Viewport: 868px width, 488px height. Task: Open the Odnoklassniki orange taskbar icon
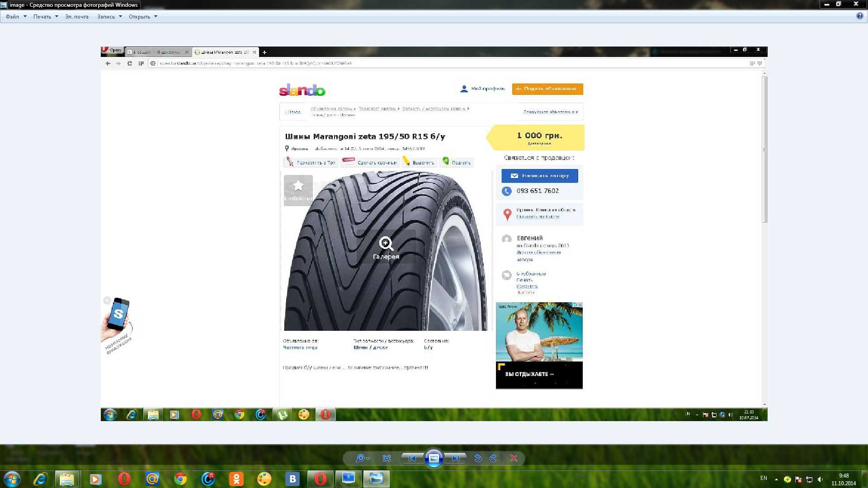pyautogui.click(x=236, y=479)
